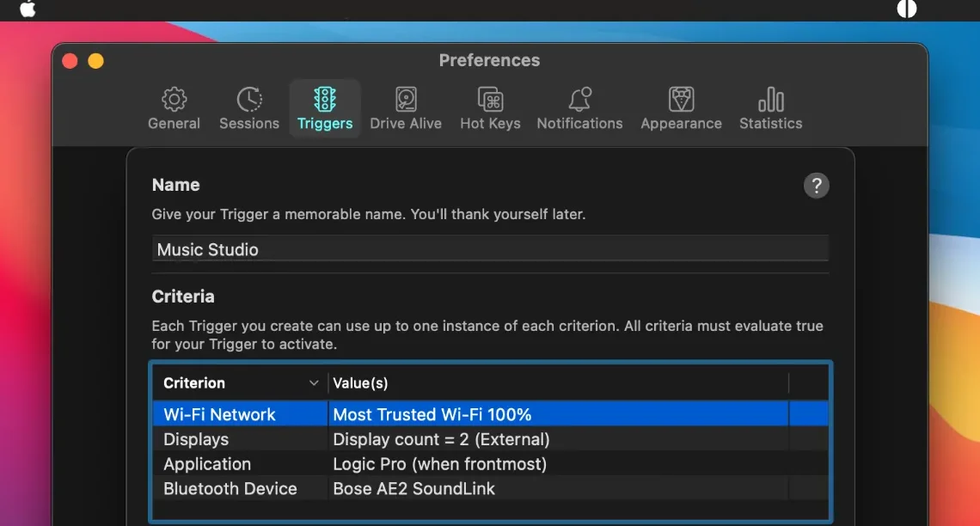Click the Music Studio name field
This screenshot has width=980, height=526.
(x=490, y=249)
